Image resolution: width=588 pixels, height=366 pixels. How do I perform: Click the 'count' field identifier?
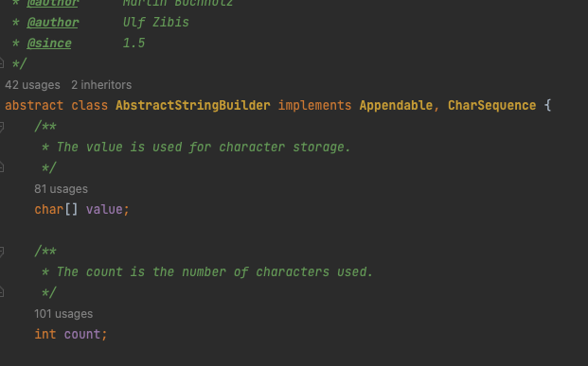(x=82, y=334)
